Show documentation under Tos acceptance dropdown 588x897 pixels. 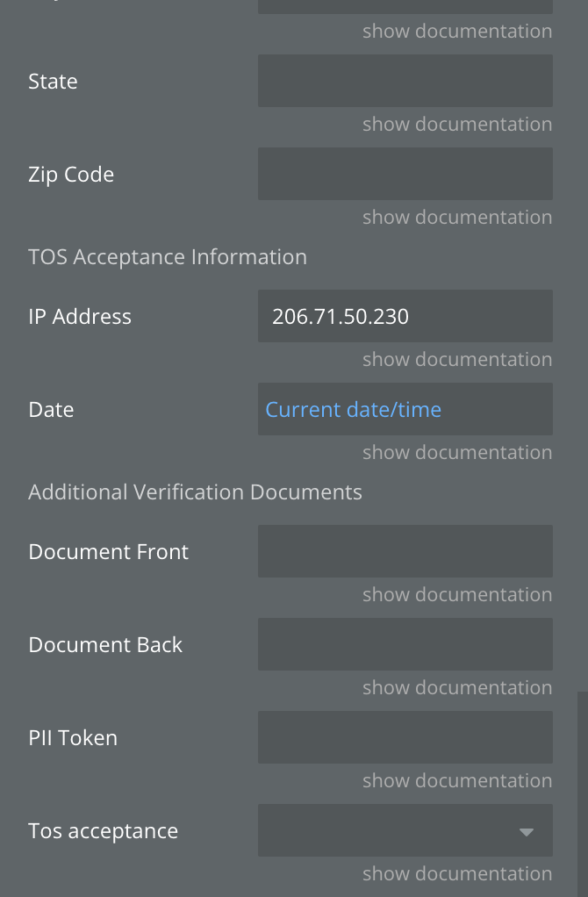click(x=457, y=874)
